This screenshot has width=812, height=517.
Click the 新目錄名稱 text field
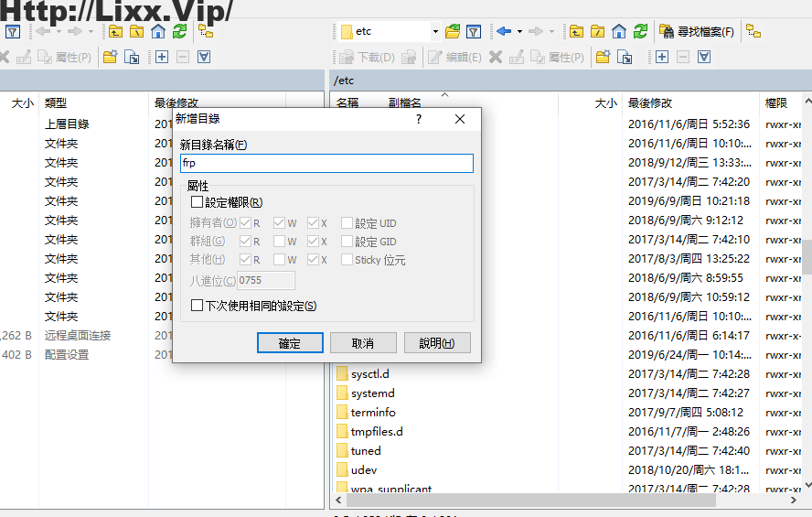pos(326,163)
